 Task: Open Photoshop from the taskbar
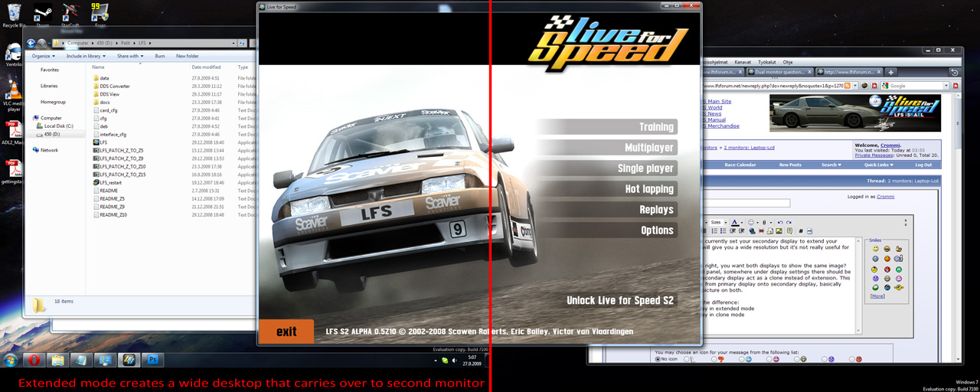[x=152, y=359]
